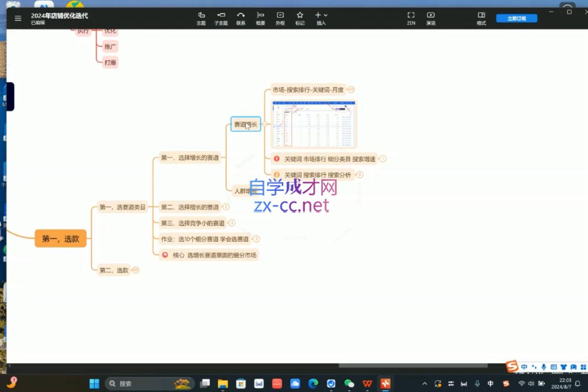The height and width of the screenshot is (392, 588).
Task: Select the 推广 topic node
Action: 110,47
